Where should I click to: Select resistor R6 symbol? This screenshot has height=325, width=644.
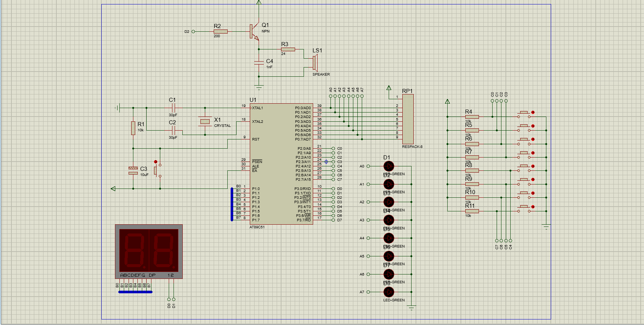pos(472,144)
